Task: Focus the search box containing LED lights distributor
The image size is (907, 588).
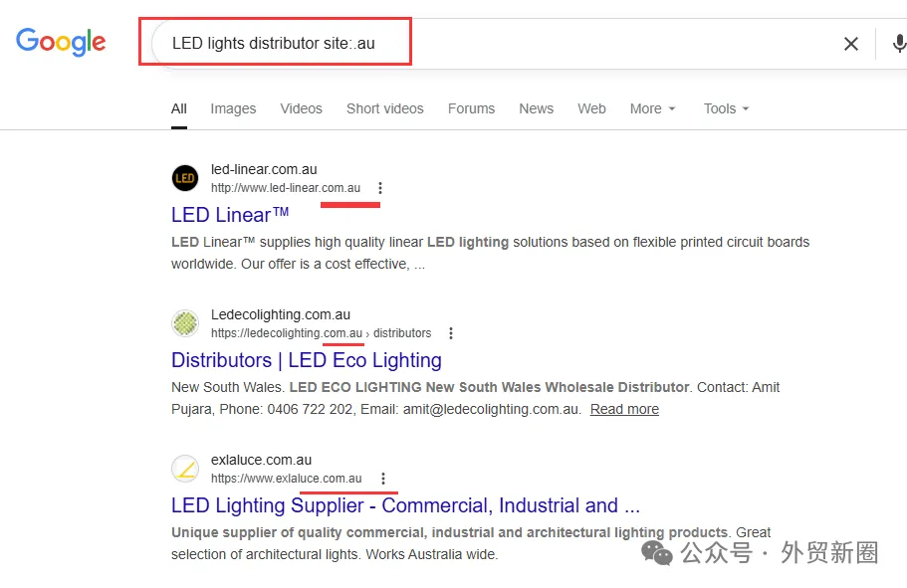Action: 492,44
